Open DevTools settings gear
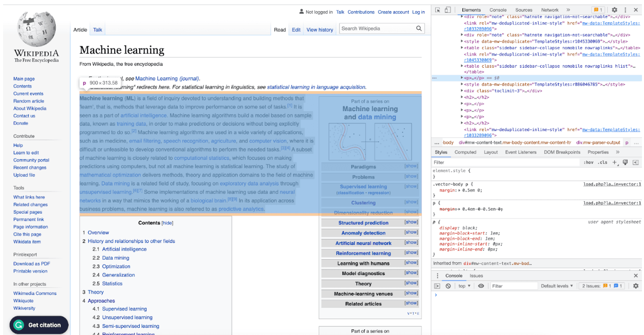The width and height of the screenshot is (644, 335). point(614,10)
